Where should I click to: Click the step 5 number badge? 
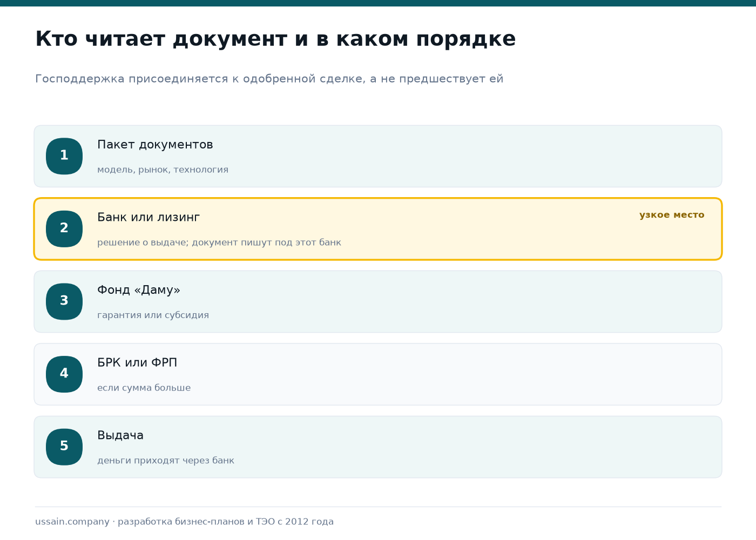point(64,447)
